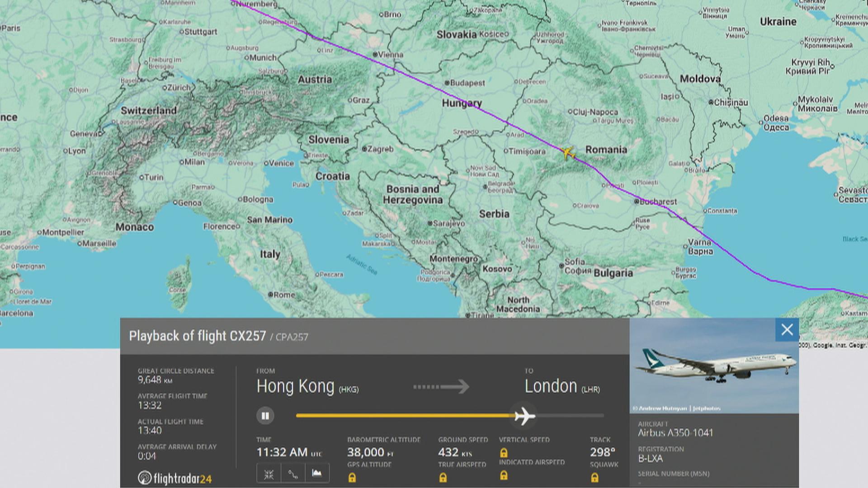Click the average flight time 13:32
The height and width of the screenshot is (488, 868).
(150, 405)
